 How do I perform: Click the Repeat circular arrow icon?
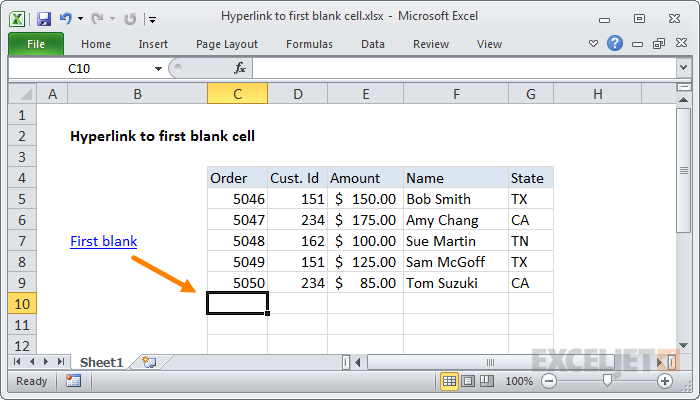129,19
